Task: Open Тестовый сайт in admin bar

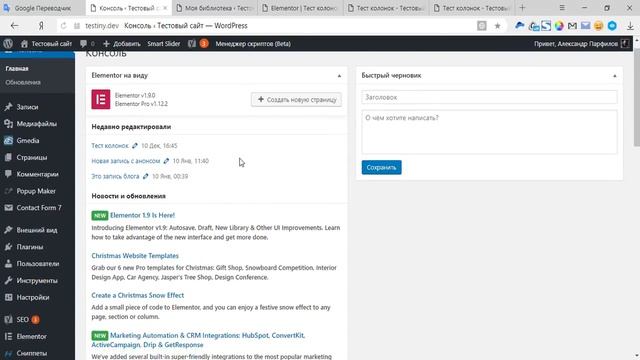Action: click(46, 44)
